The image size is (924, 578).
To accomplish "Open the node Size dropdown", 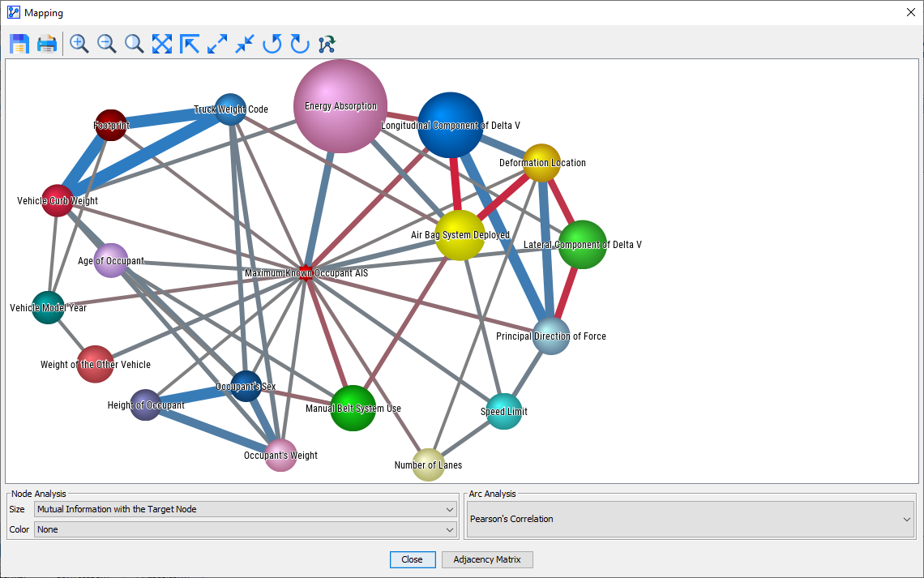I will click(x=245, y=509).
